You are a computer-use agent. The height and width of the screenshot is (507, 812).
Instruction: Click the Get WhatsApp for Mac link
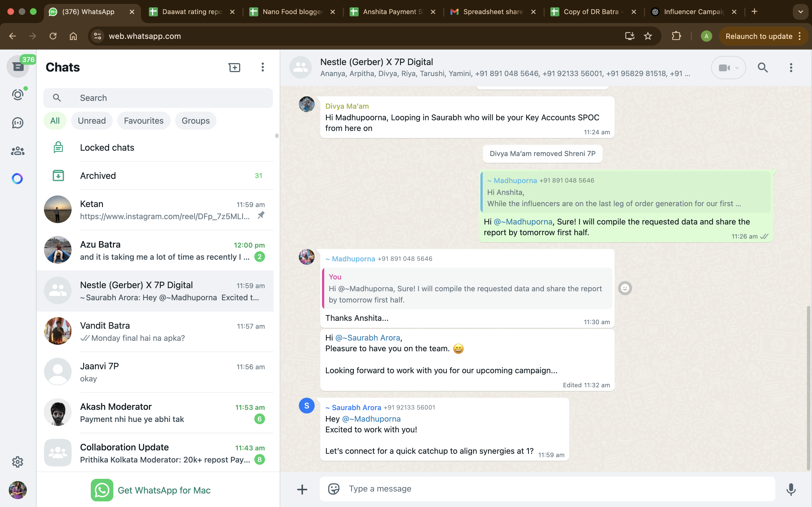tap(164, 490)
